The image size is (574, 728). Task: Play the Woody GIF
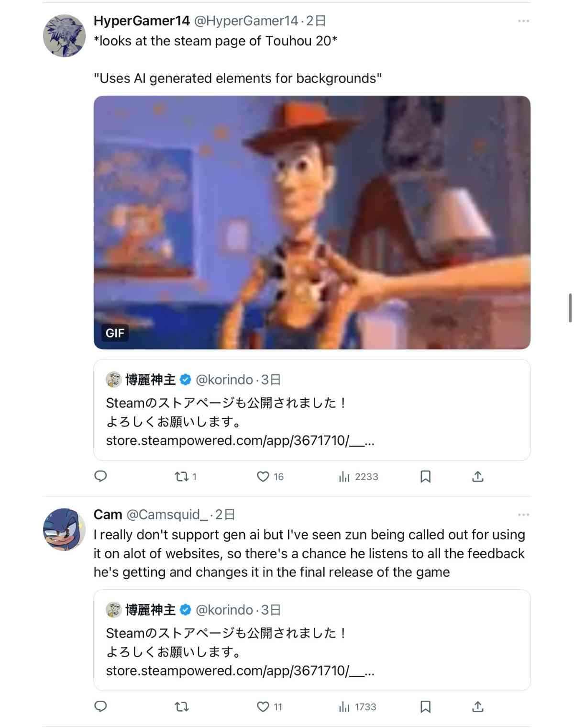pyautogui.click(x=312, y=223)
